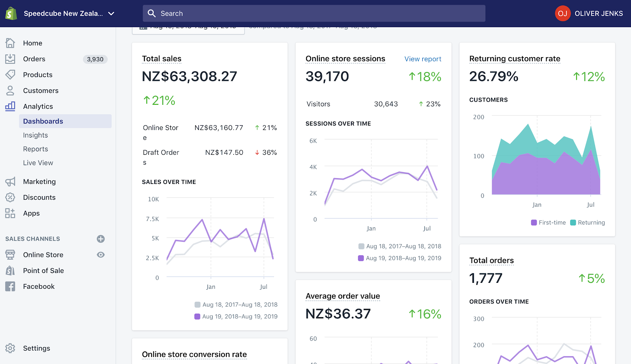Open the Live View menu item
Screen dimensions: 631x364
point(38,163)
